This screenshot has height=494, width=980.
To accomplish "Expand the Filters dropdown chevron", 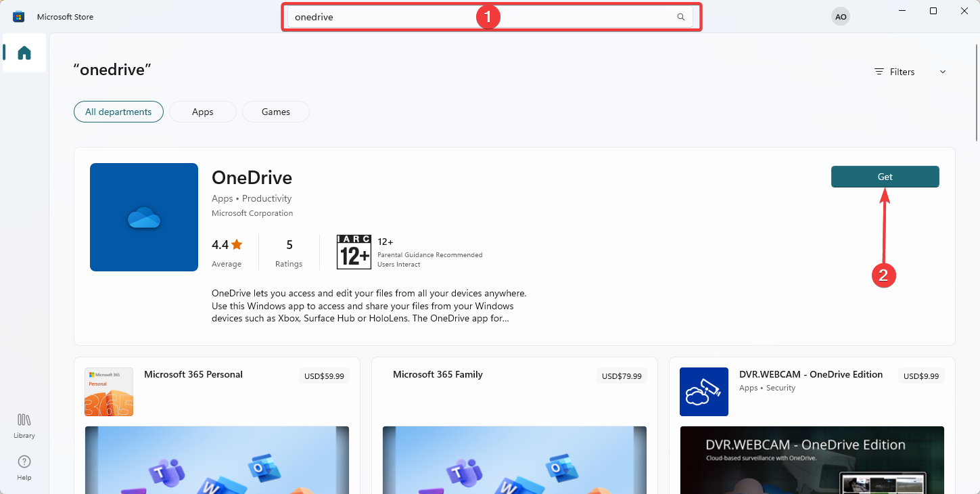I will point(943,72).
